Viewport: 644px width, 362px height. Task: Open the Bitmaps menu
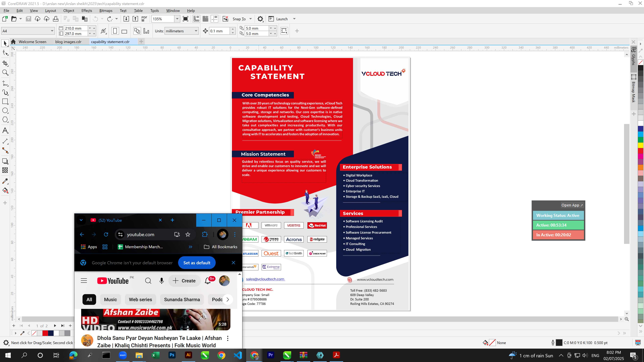click(x=106, y=11)
